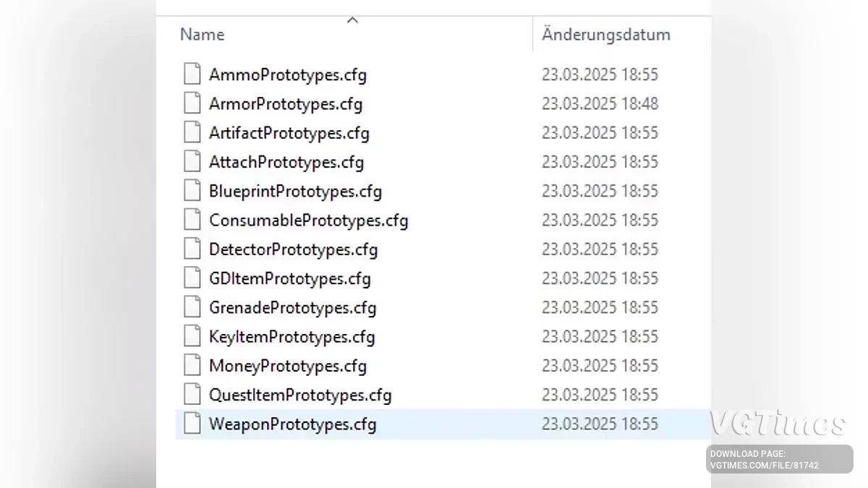Click the ArmorPrototypes.cfg file icon
Viewport: 868px width, 488px height.
[192, 103]
